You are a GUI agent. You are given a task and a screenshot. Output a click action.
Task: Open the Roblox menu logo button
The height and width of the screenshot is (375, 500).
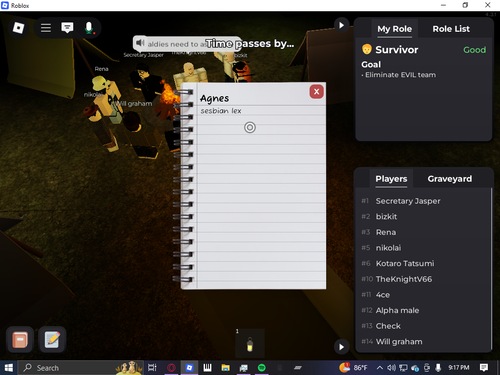pos(18,28)
